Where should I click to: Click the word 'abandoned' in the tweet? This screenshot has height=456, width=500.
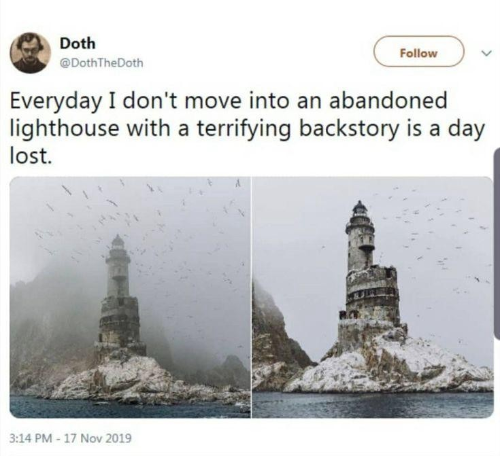click(388, 100)
